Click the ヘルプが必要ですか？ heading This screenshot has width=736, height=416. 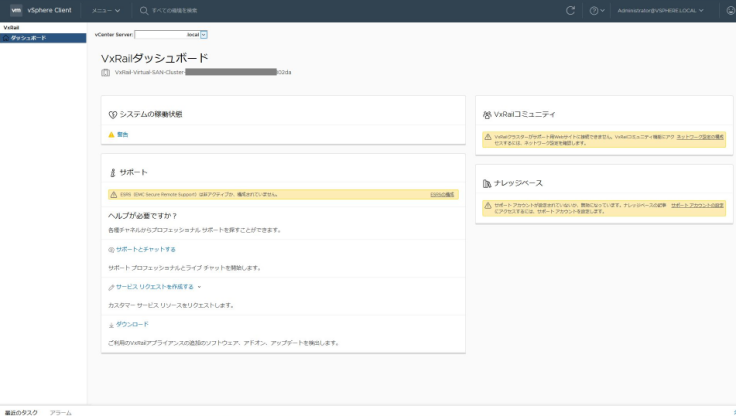click(142, 216)
